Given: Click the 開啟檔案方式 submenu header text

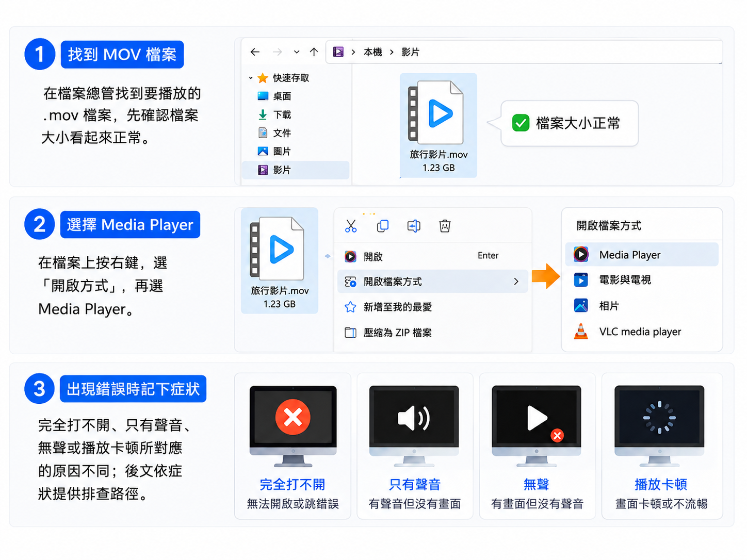Looking at the screenshot, I should pyautogui.click(x=609, y=225).
